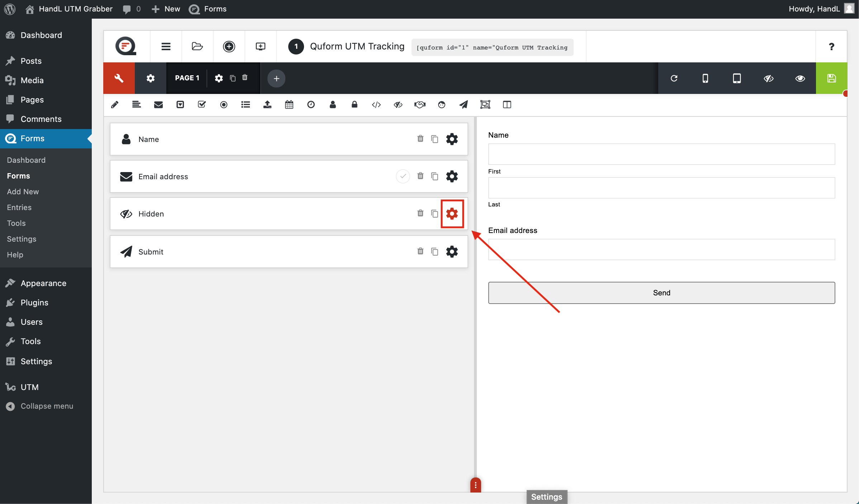Open the Submit element settings gear
859x504 pixels.
click(x=452, y=252)
